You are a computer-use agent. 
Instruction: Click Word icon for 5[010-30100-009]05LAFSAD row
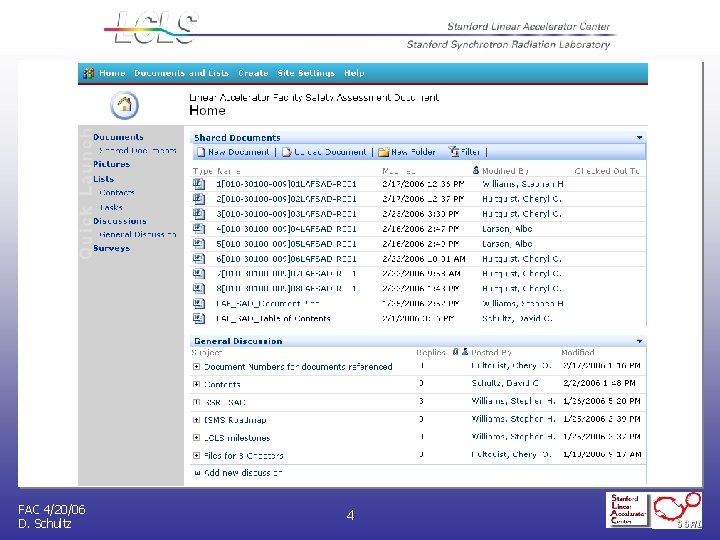tap(199, 244)
